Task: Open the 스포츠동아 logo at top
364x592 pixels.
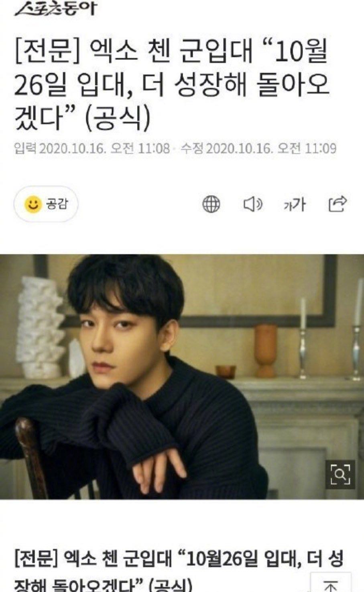Action: pos(55,8)
